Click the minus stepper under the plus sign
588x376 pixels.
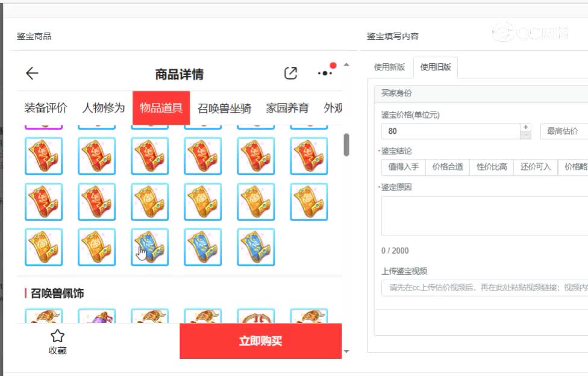tap(525, 136)
